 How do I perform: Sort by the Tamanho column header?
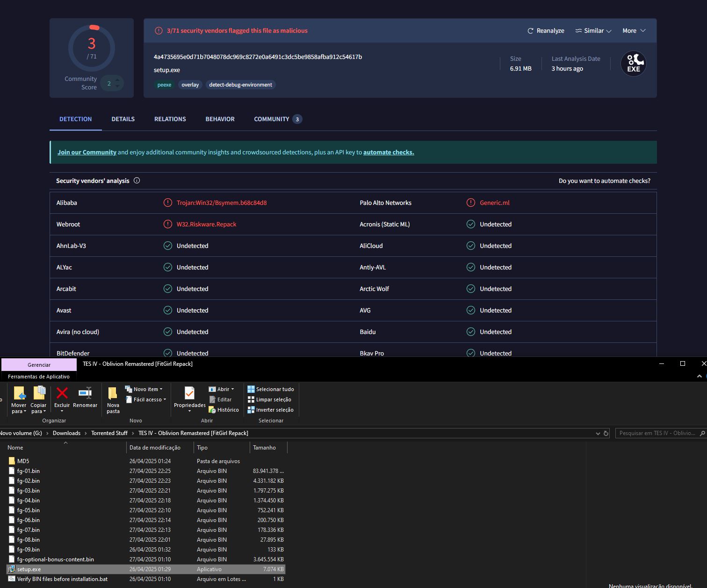[268, 448]
